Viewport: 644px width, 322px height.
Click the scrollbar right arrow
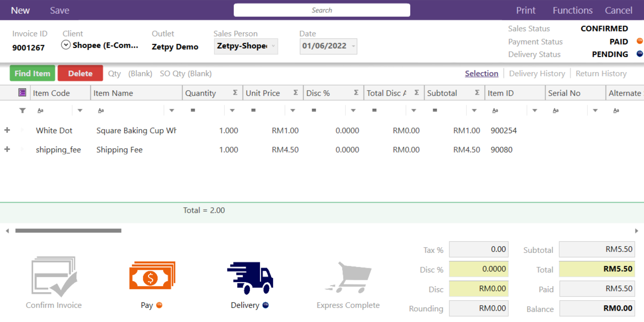click(636, 231)
